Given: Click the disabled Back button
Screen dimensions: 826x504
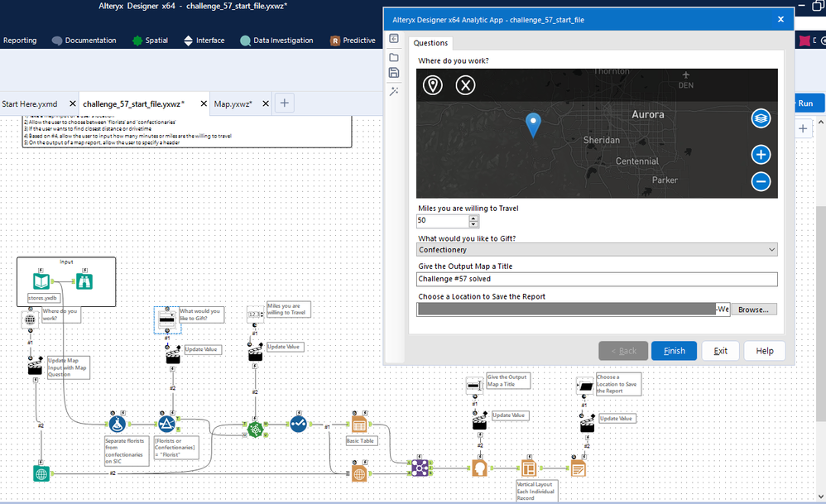Looking at the screenshot, I should pos(623,351).
